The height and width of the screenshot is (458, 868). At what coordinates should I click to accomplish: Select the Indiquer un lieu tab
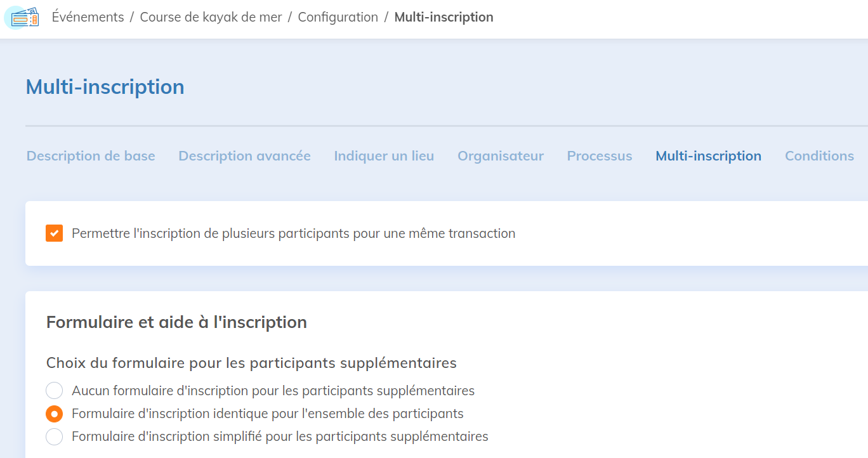[x=384, y=156]
